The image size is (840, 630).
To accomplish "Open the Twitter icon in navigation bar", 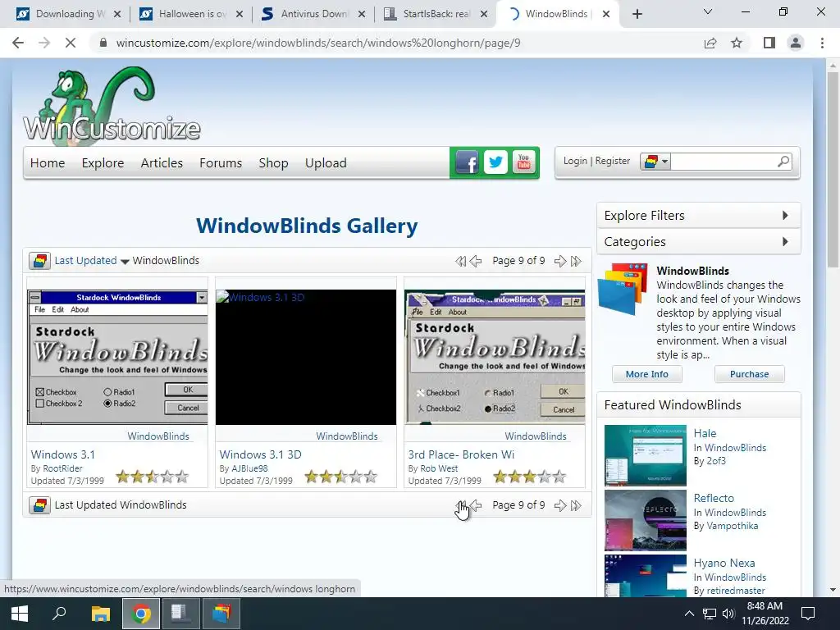I will [x=495, y=162].
